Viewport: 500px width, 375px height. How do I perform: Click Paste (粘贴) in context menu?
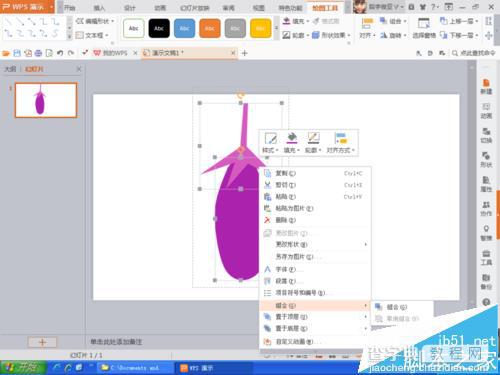click(x=315, y=196)
